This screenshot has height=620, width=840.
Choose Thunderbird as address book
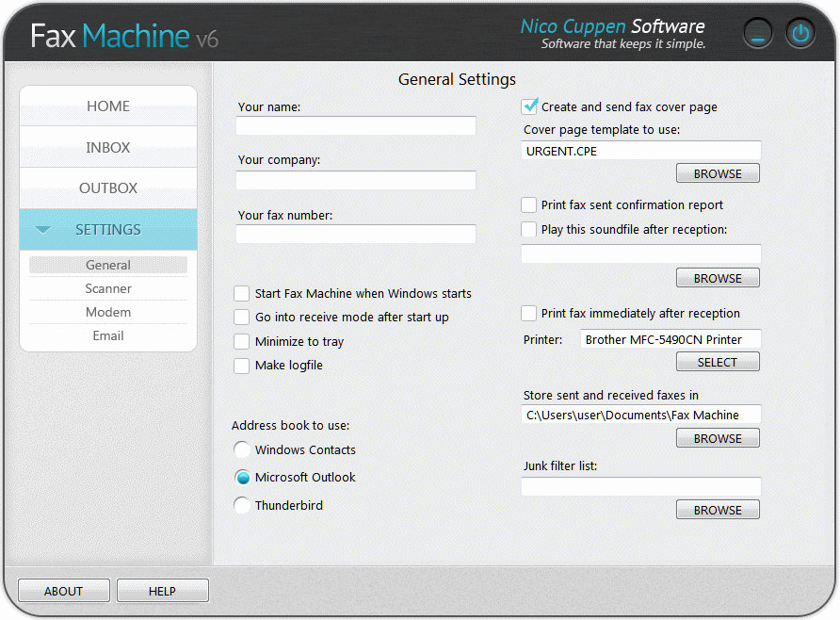click(242, 506)
